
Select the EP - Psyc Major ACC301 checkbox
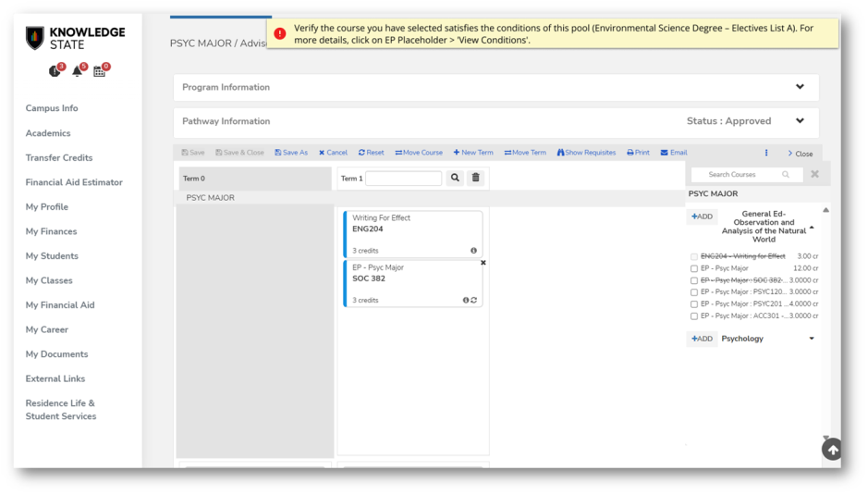(x=694, y=316)
